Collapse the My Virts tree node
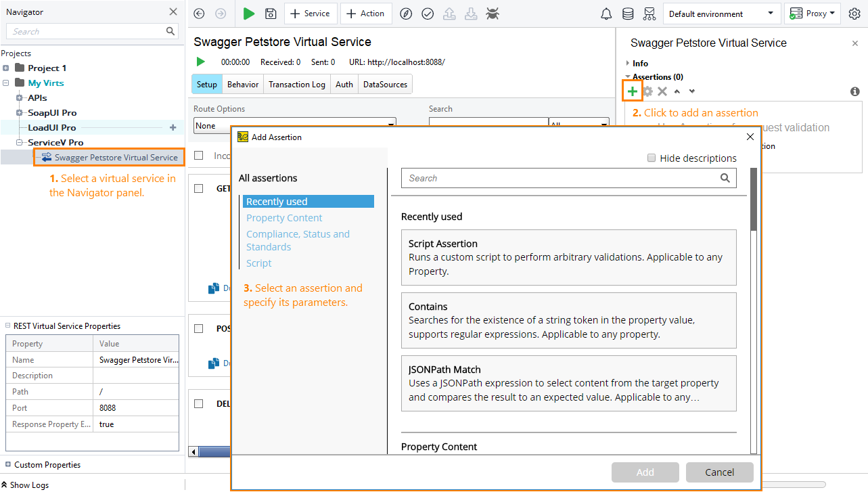 pos(6,83)
